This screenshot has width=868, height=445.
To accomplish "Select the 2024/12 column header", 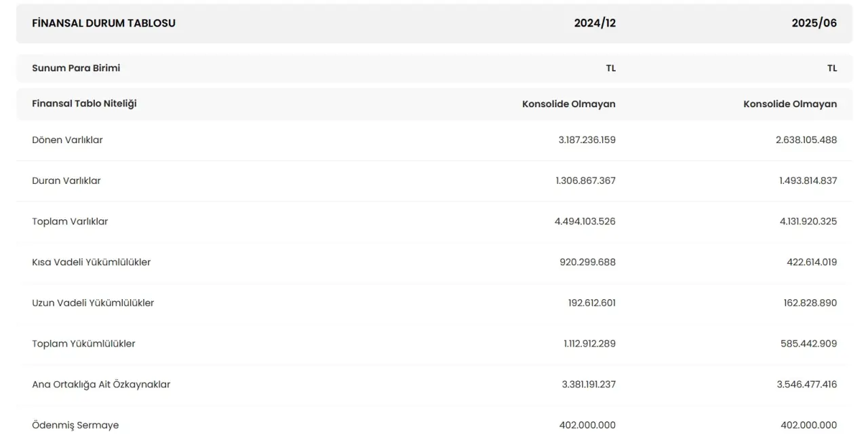I will (x=595, y=23).
